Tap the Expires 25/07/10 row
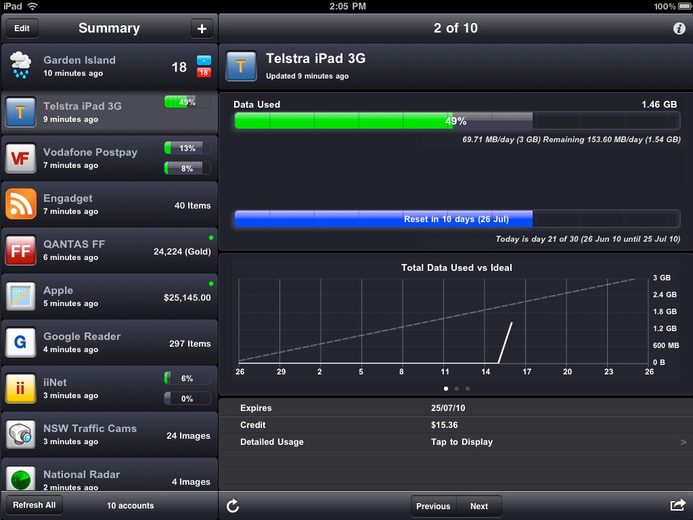Screen dimensions: 693x520 pos(455,408)
